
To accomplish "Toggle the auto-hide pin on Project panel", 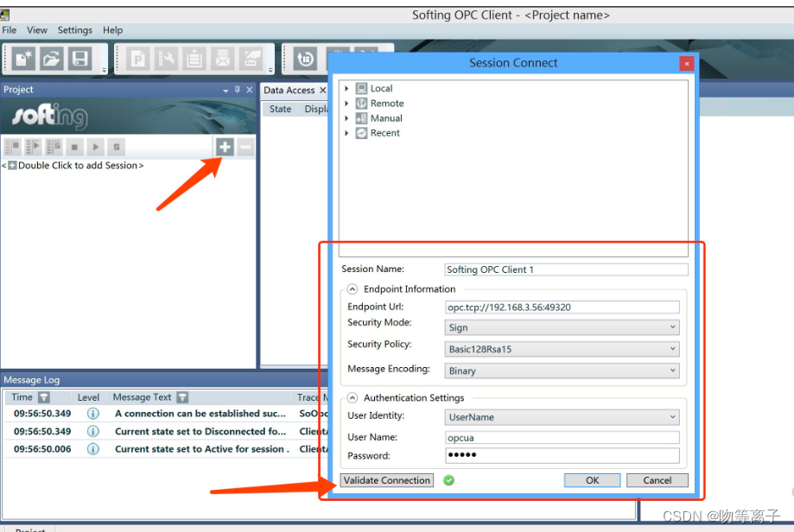I will [x=237, y=90].
